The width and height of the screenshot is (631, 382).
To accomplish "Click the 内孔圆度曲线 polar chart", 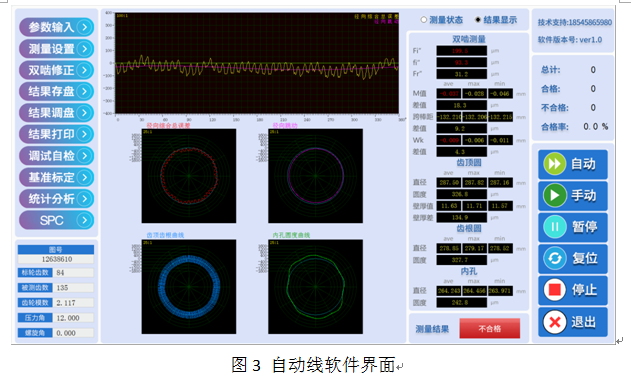I will click(x=316, y=287).
